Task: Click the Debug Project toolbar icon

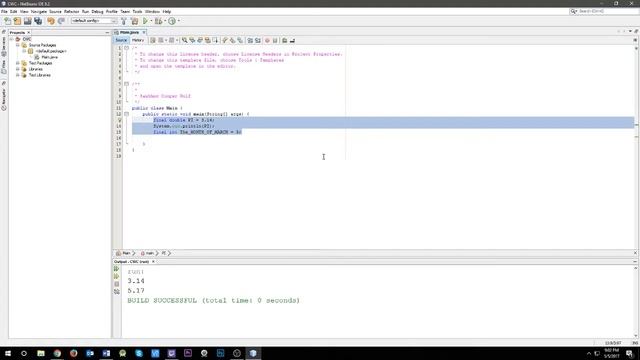Action: pos(158,21)
